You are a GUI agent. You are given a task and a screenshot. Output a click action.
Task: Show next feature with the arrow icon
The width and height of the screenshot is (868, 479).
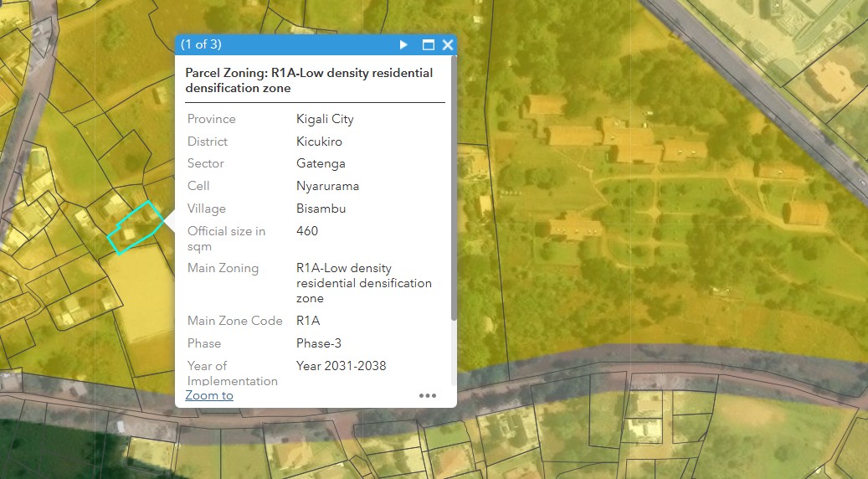pos(403,45)
